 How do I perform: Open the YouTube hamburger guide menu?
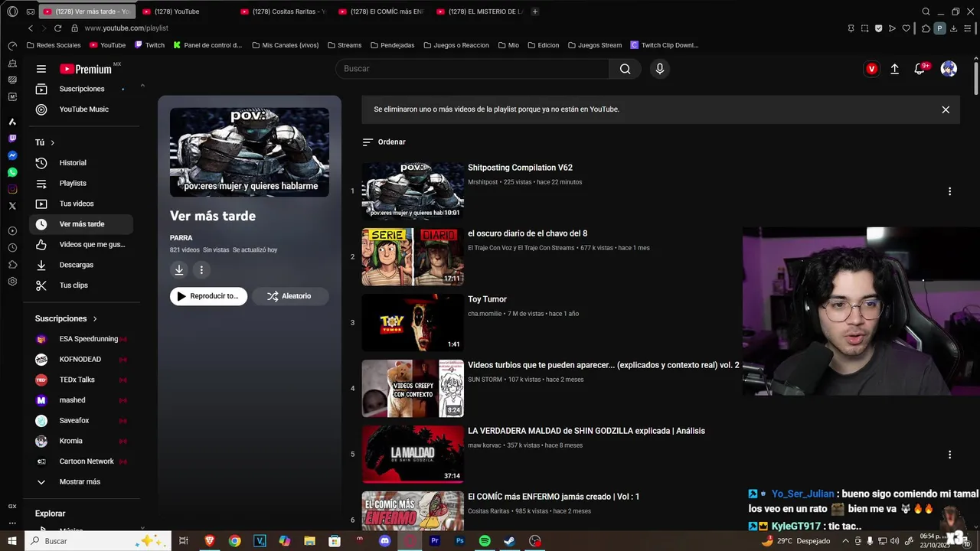[41, 69]
